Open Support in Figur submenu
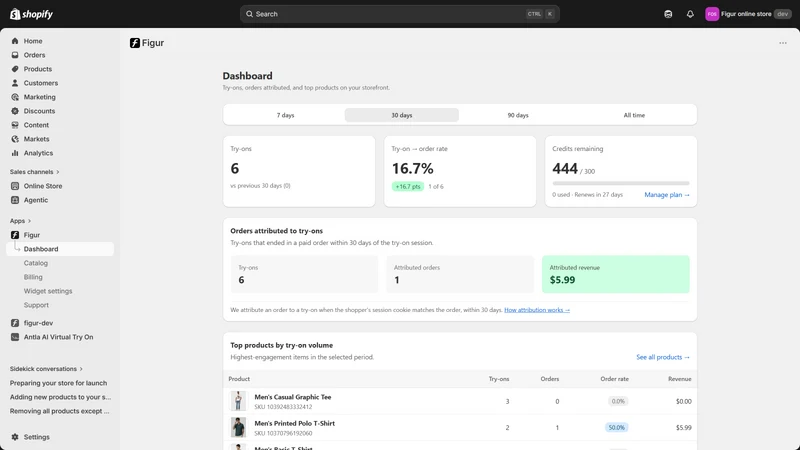Image resolution: width=800 pixels, height=450 pixels. click(x=36, y=305)
